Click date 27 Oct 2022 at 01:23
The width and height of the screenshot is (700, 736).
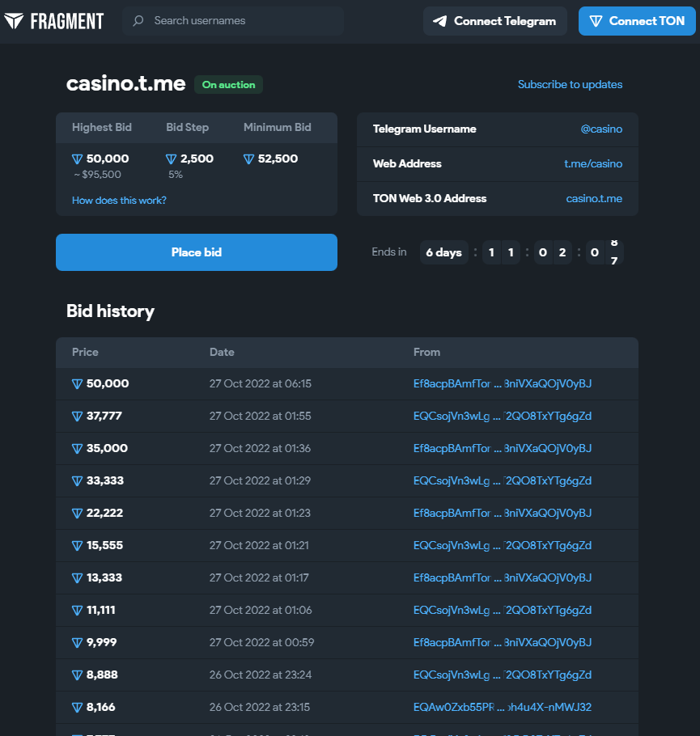(x=261, y=514)
